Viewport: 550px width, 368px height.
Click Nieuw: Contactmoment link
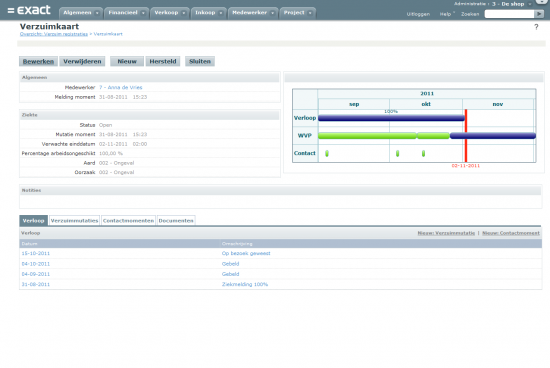click(x=511, y=233)
